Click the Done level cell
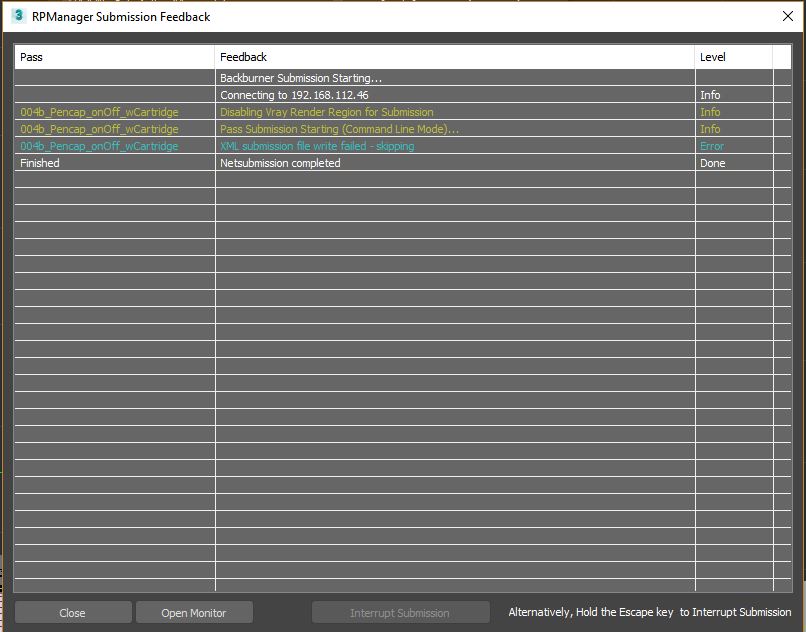 [x=712, y=163]
